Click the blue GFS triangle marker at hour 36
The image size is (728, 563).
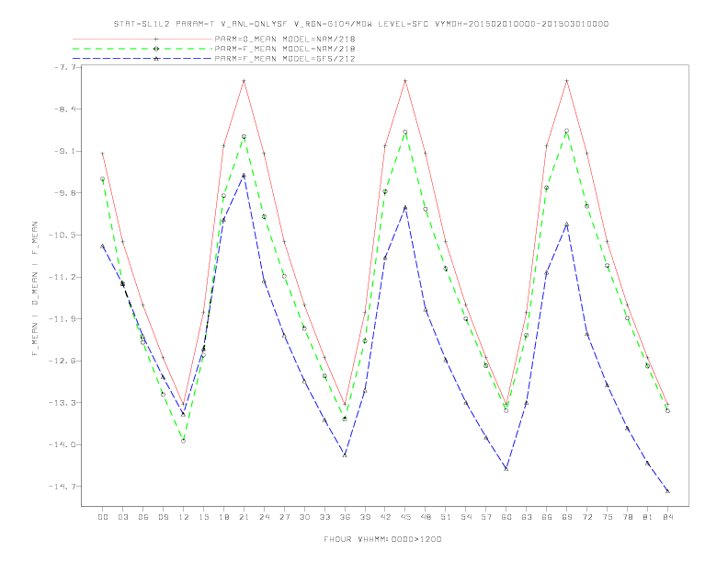click(x=345, y=454)
